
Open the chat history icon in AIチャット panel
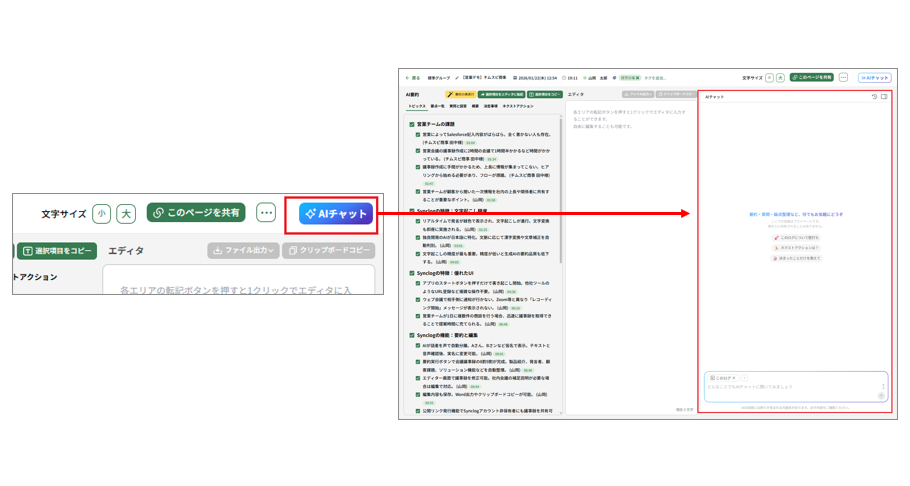[x=874, y=97]
